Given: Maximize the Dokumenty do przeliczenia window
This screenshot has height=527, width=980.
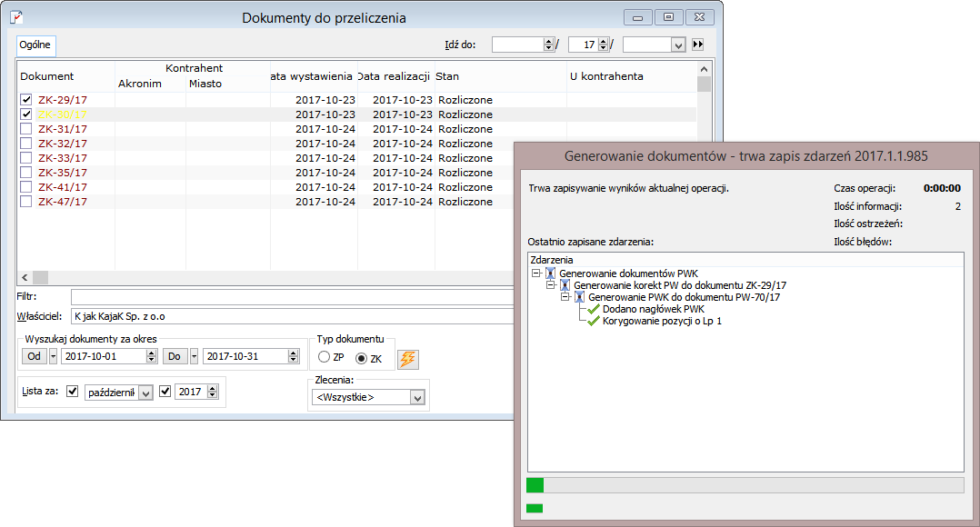Looking at the screenshot, I should pyautogui.click(x=669, y=17).
